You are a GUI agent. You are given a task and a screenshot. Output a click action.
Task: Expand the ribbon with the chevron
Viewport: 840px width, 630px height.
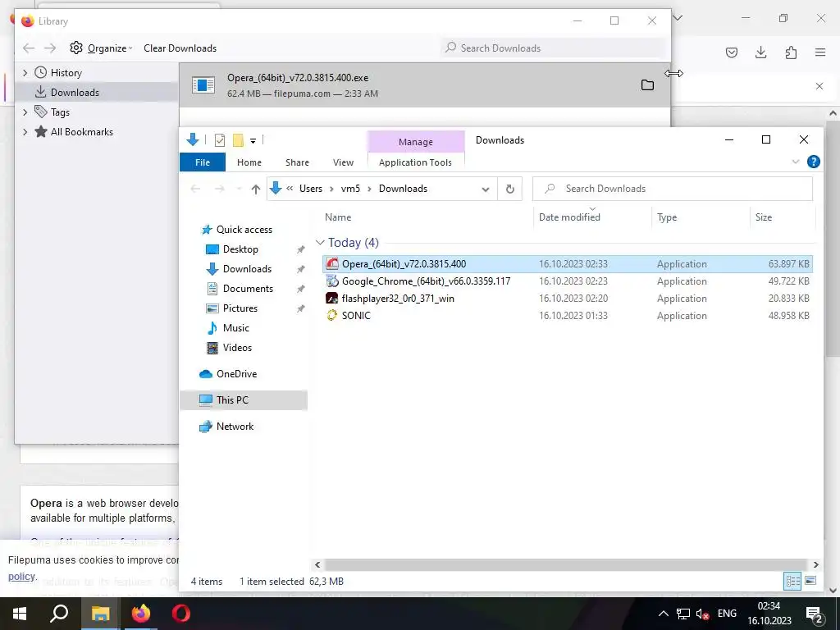pos(796,162)
